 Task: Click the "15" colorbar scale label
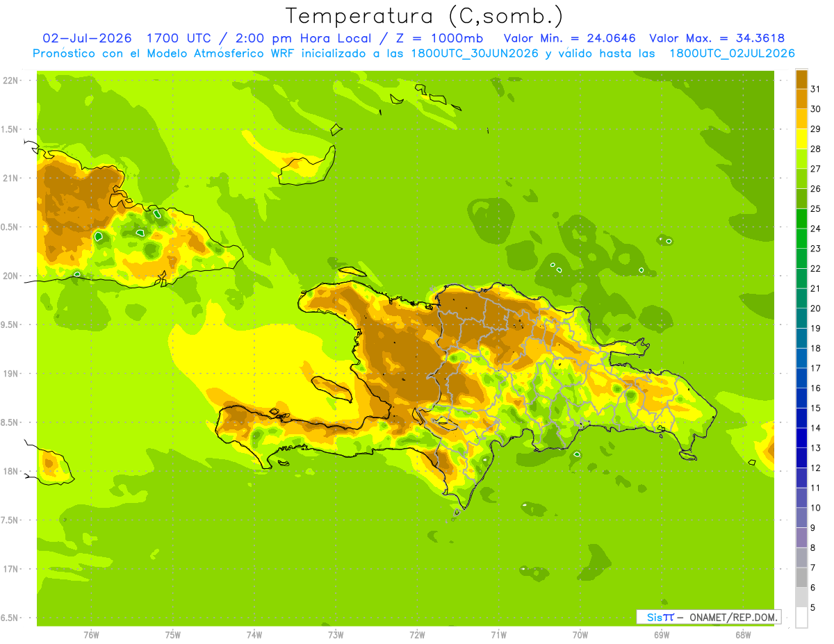[815, 408]
